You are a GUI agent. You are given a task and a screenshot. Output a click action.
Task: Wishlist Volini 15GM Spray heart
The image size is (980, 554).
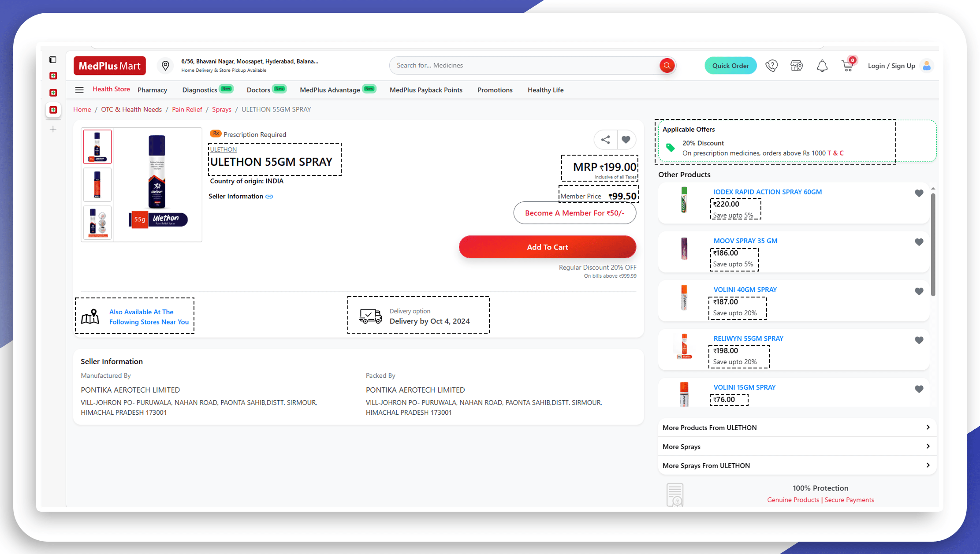tap(919, 389)
